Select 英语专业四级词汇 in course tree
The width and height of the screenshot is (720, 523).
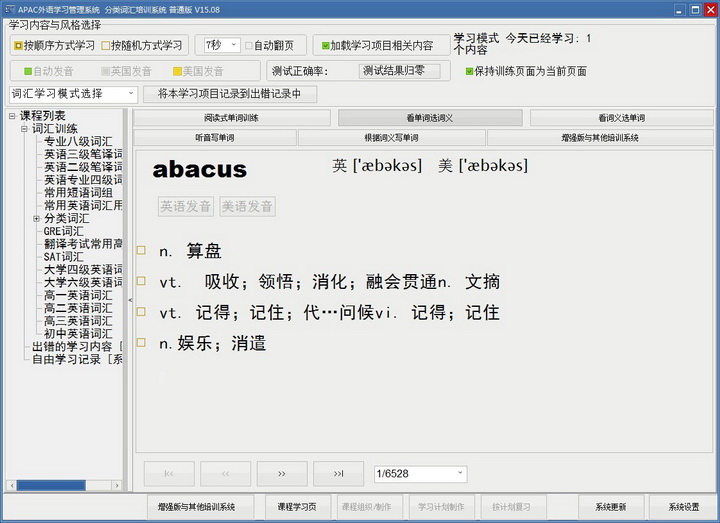pyautogui.click(x=83, y=180)
